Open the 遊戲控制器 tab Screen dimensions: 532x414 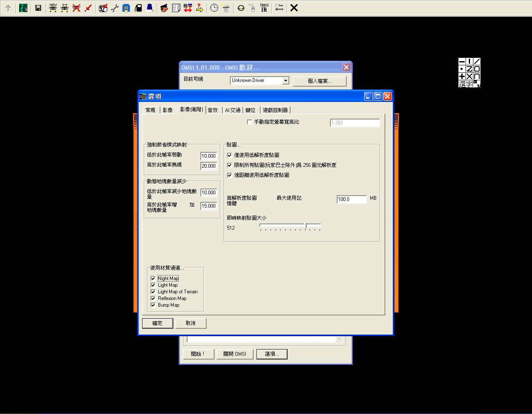[275, 110]
